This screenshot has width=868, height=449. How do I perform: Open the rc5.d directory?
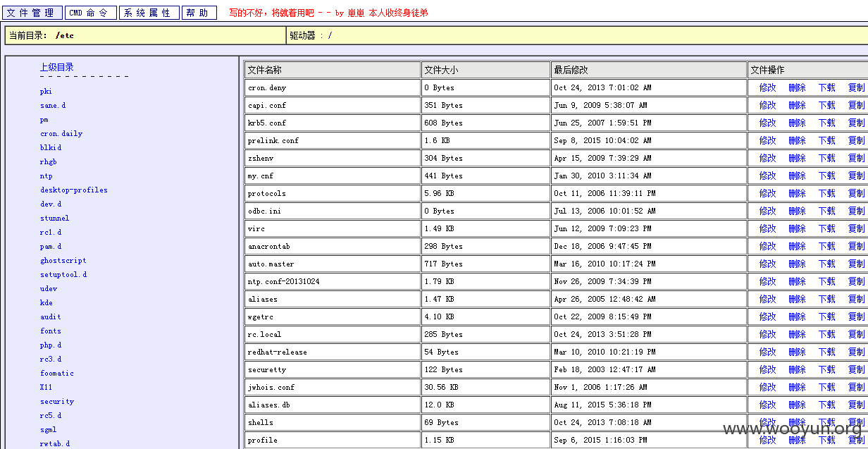point(51,416)
